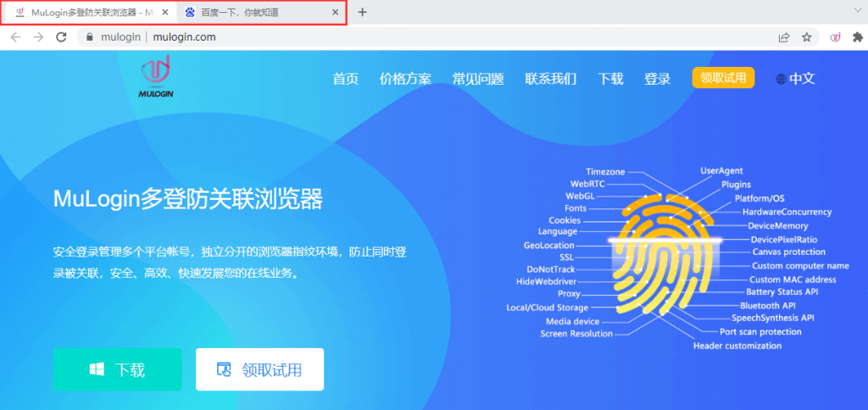Screen dimensions: 868x410
Task: Close the MuLogin tab
Action: pos(165,12)
